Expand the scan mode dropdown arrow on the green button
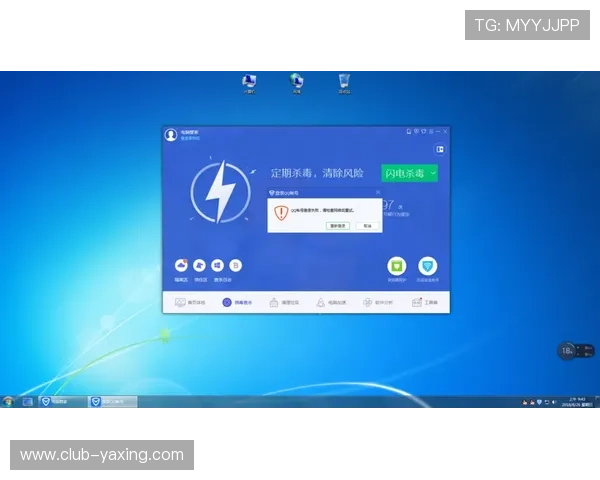Screen dimensions: 600x480 tap(433, 173)
